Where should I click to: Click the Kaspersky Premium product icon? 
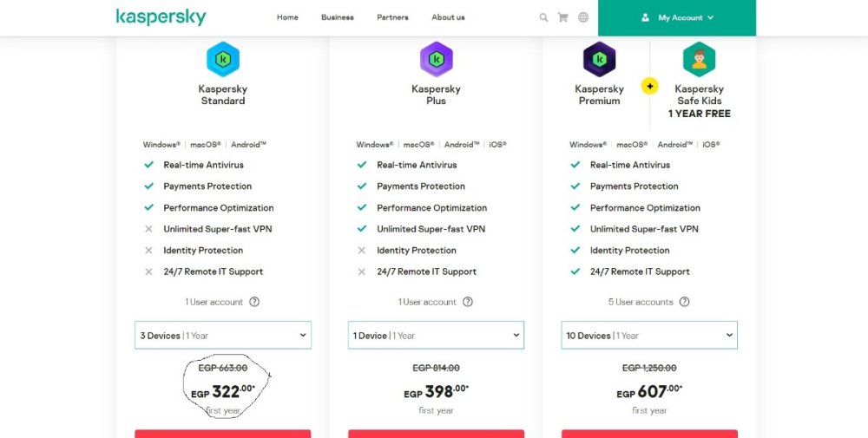pyautogui.click(x=599, y=59)
